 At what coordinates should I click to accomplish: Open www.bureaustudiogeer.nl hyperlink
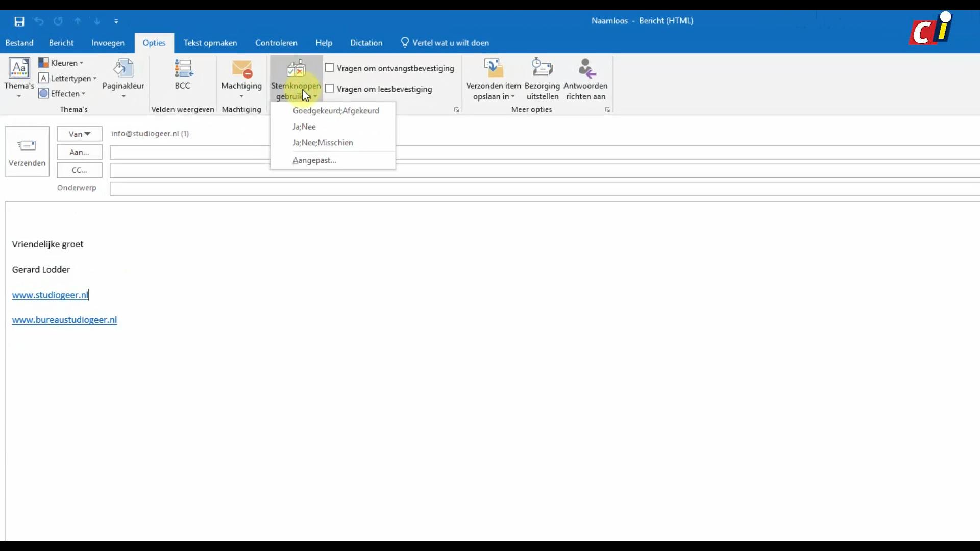click(64, 320)
